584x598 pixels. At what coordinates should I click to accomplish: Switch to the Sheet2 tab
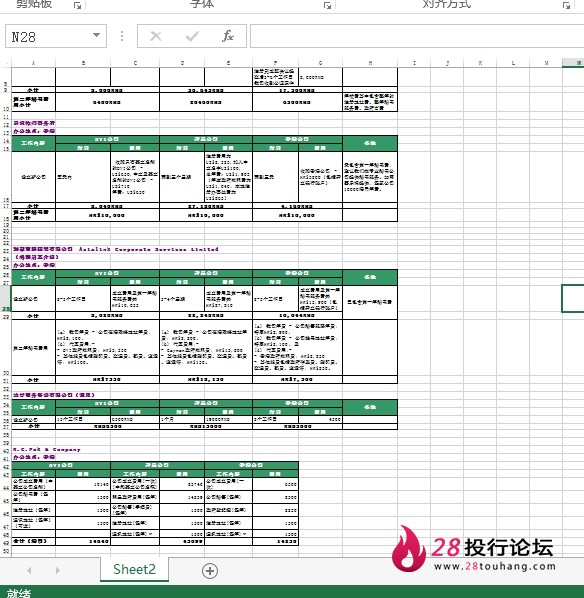tap(134, 569)
